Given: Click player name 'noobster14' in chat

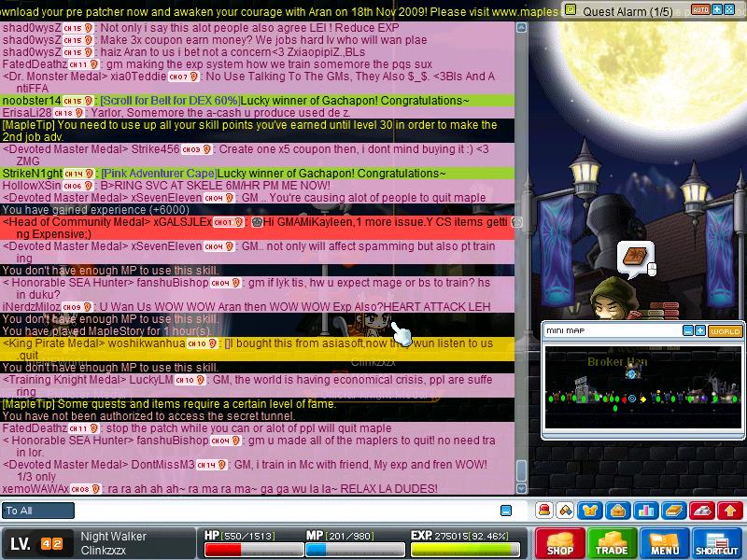Looking at the screenshot, I should pyautogui.click(x=32, y=101).
